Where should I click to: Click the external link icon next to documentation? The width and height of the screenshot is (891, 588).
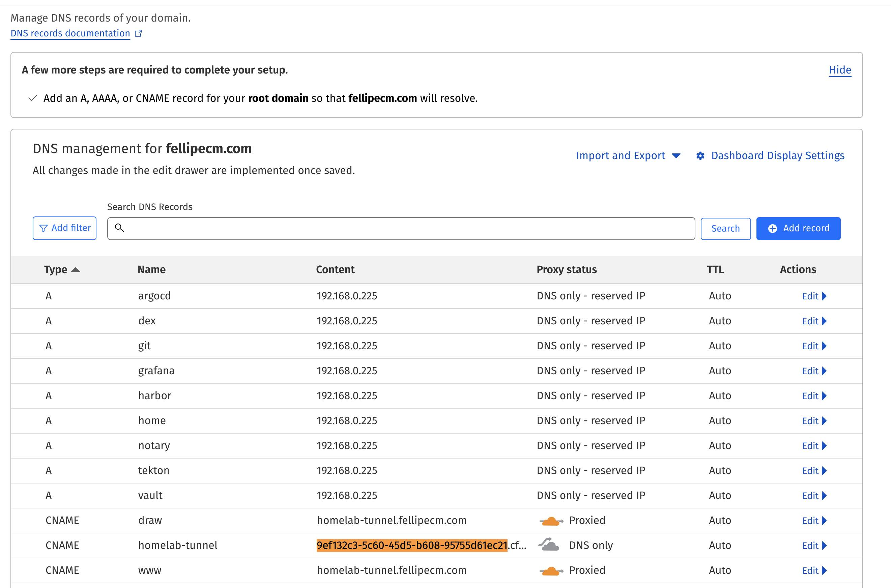[138, 33]
